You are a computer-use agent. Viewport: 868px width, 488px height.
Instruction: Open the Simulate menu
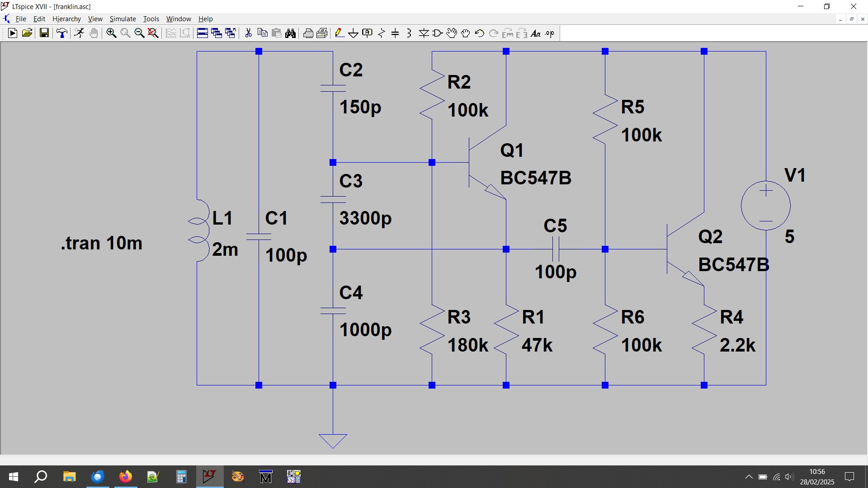tap(123, 19)
